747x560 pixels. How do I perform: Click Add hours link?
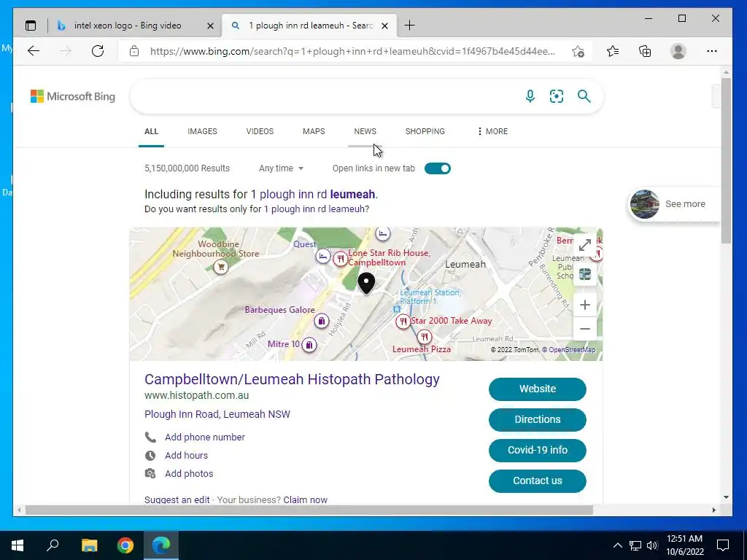tap(186, 456)
